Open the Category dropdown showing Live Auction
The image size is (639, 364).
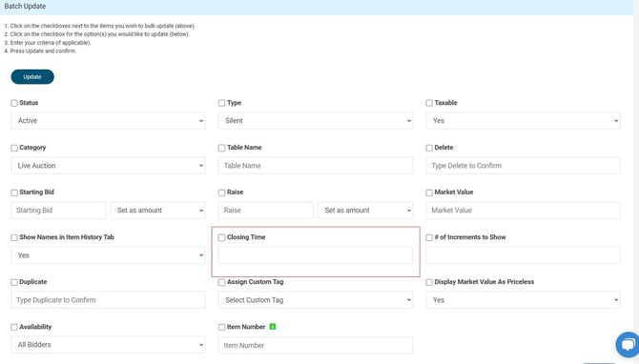[x=109, y=166]
